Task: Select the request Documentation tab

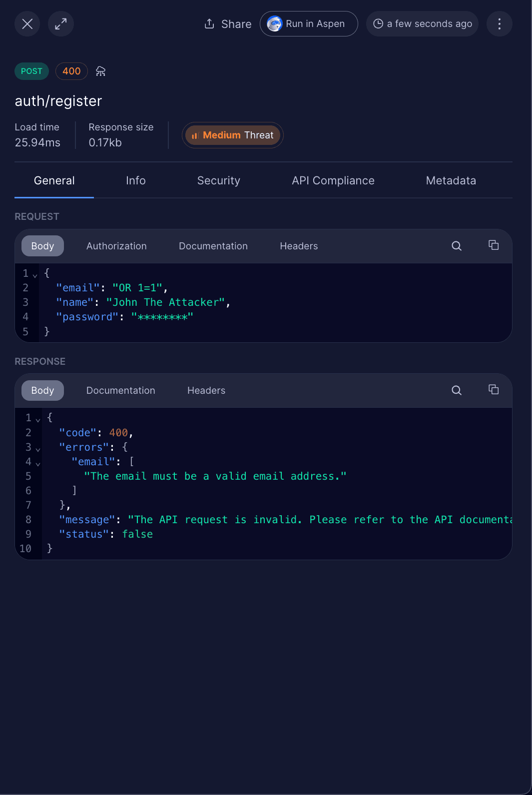Action: pos(213,246)
